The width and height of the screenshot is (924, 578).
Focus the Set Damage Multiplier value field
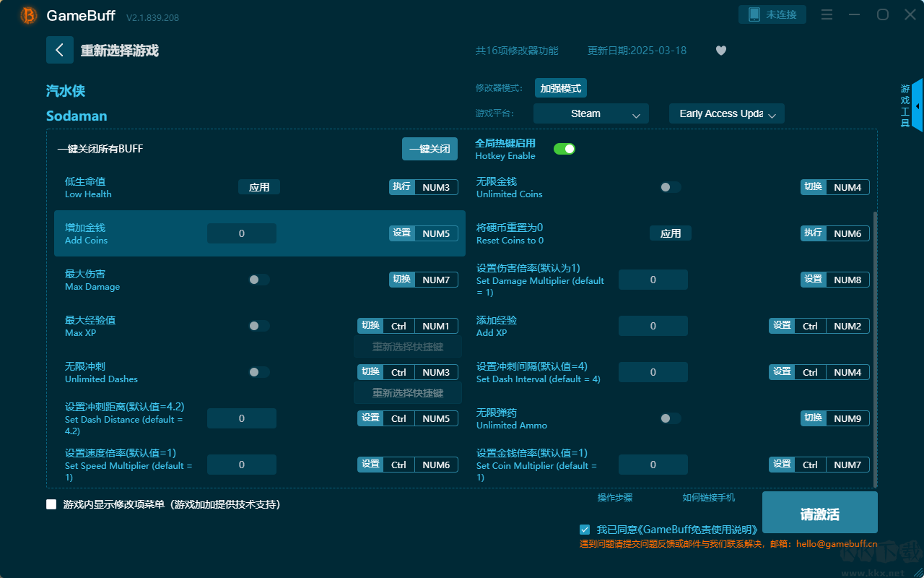point(653,280)
